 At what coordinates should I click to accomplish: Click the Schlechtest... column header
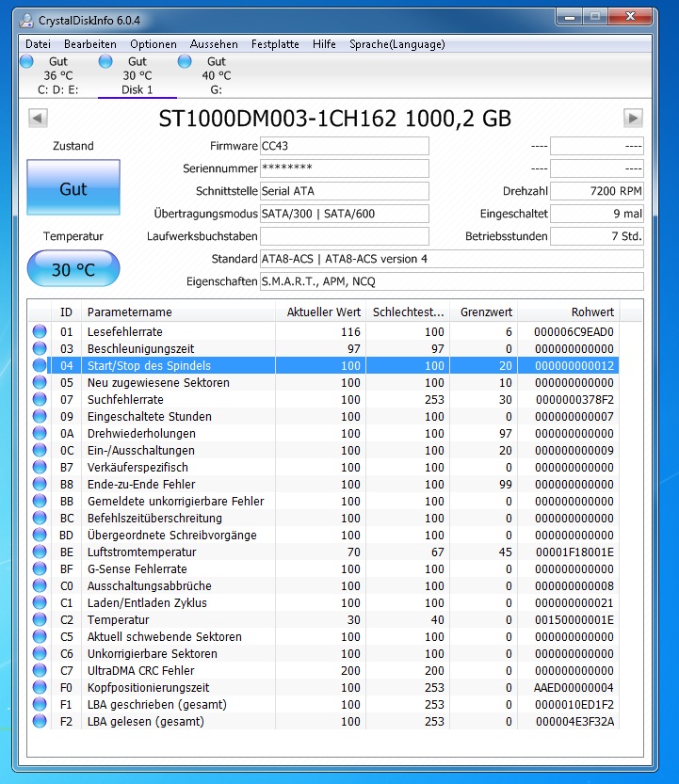tap(408, 312)
